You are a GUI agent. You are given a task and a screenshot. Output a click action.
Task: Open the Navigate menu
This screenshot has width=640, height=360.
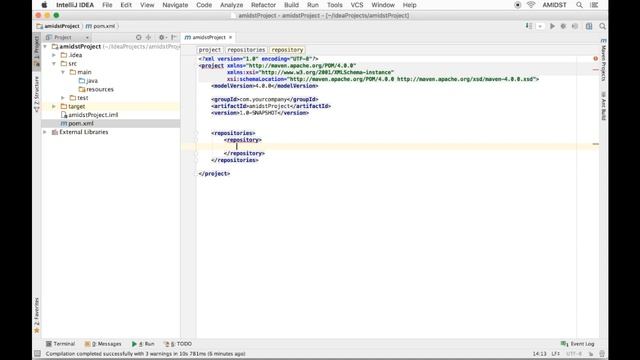pyautogui.click(x=175, y=5)
